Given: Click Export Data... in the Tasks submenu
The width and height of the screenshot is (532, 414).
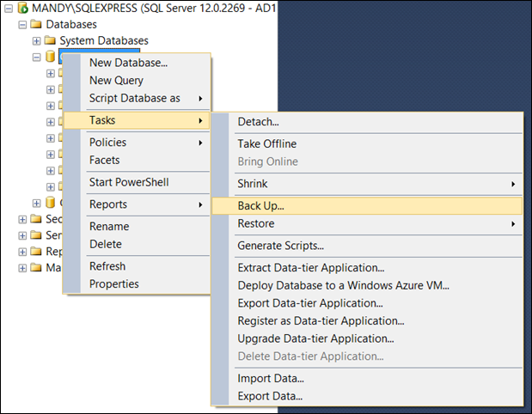Looking at the screenshot, I should (x=270, y=396).
